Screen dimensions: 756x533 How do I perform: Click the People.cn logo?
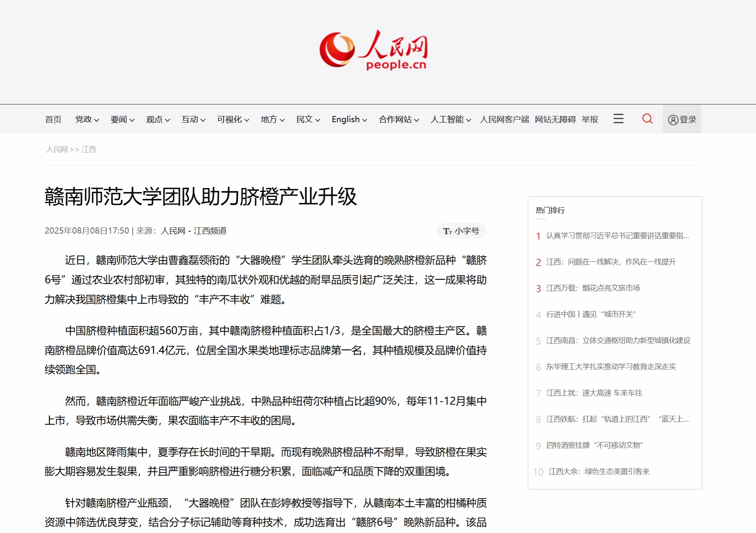[x=373, y=50]
